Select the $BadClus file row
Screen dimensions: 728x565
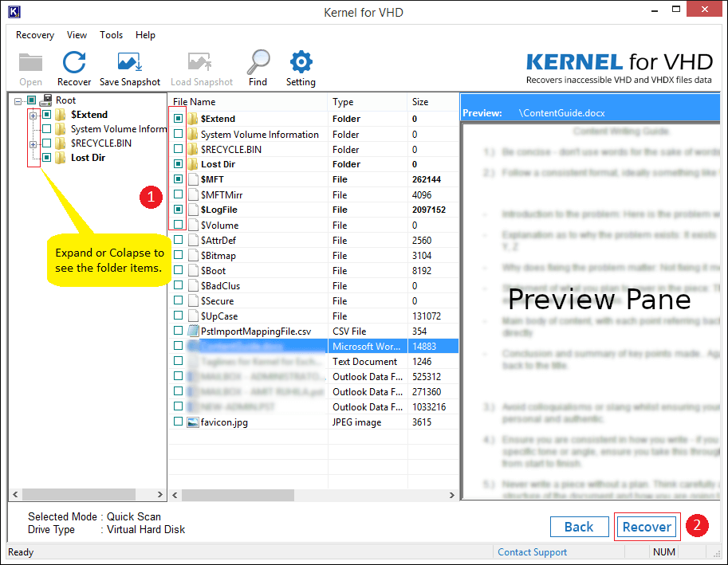314,286
